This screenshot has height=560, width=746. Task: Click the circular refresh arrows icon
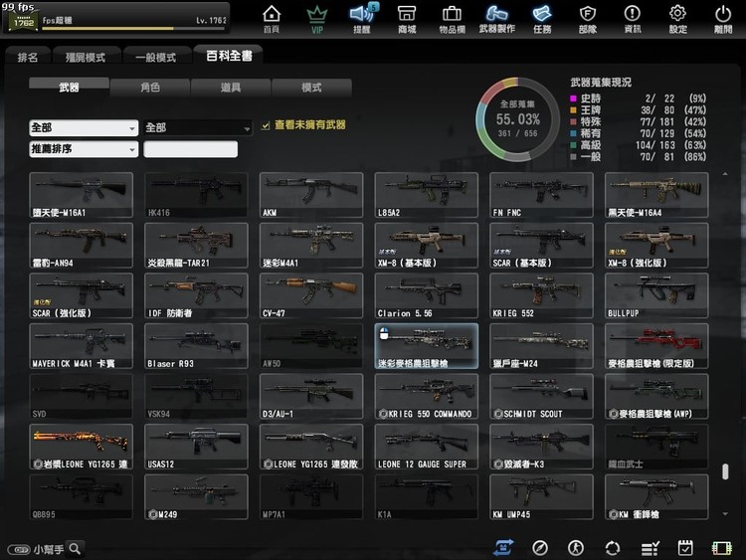(613, 548)
